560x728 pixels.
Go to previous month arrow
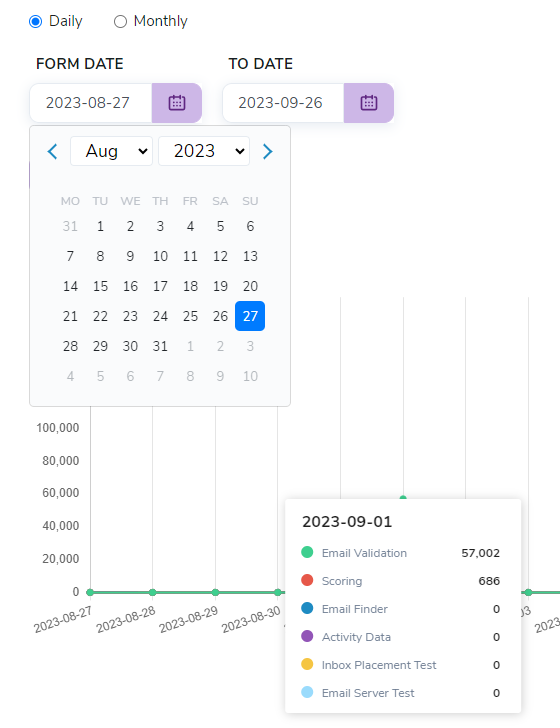52,151
